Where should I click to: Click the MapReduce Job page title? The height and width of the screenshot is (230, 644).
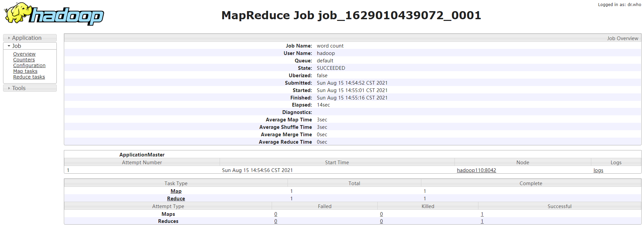(x=351, y=15)
